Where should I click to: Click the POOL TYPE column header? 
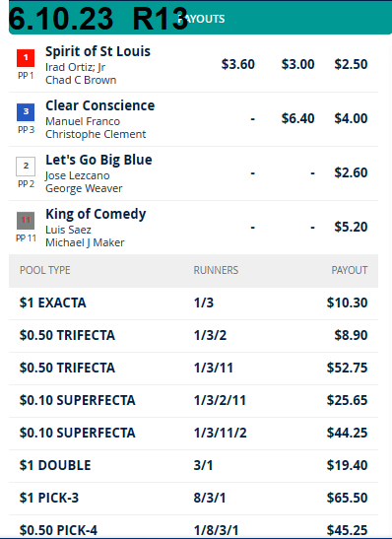[x=45, y=271]
